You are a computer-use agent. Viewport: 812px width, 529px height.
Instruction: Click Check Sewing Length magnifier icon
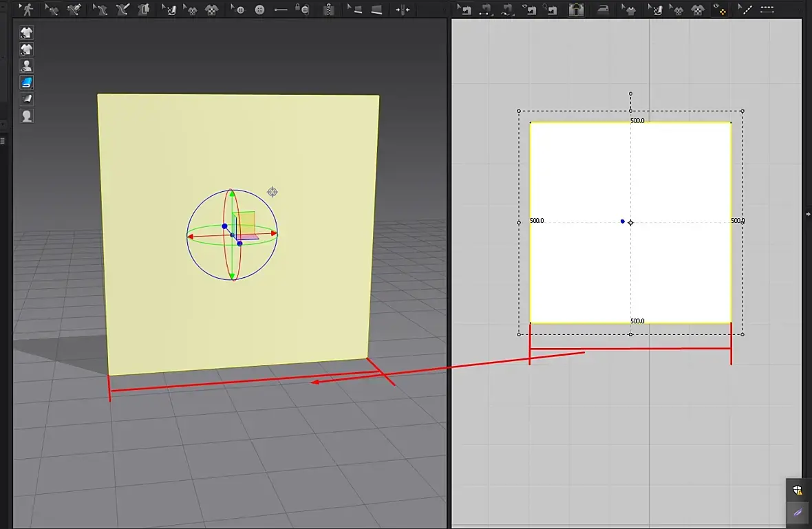pos(551,10)
